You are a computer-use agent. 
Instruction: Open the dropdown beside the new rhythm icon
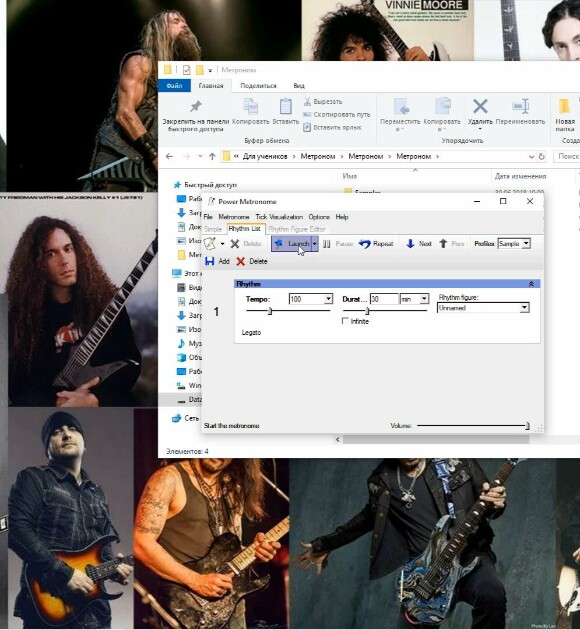coord(222,244)
